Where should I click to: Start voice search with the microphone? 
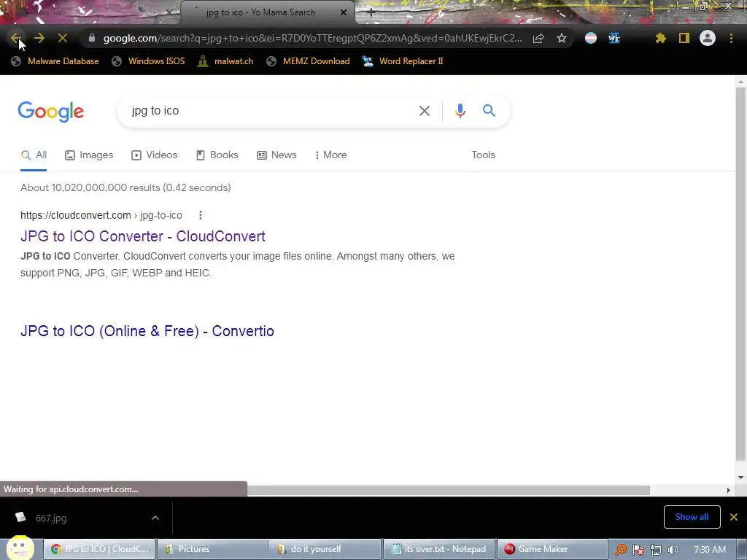(460, 111)
